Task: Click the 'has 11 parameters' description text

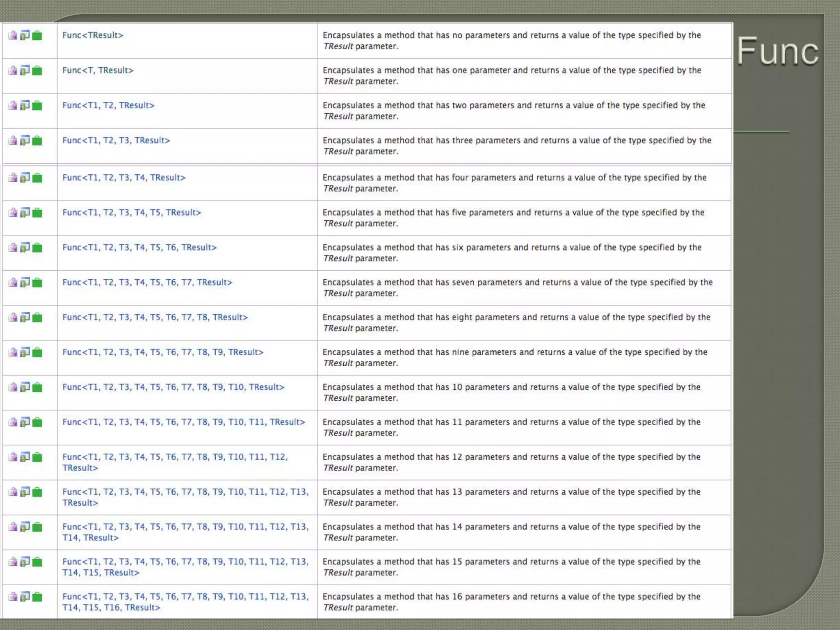Action: [511, 427]
